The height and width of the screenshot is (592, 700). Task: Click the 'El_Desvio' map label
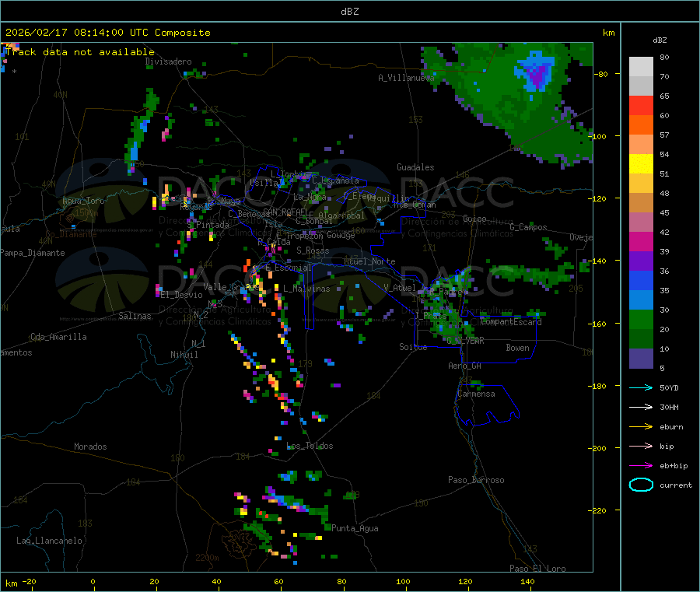[181, 295]
